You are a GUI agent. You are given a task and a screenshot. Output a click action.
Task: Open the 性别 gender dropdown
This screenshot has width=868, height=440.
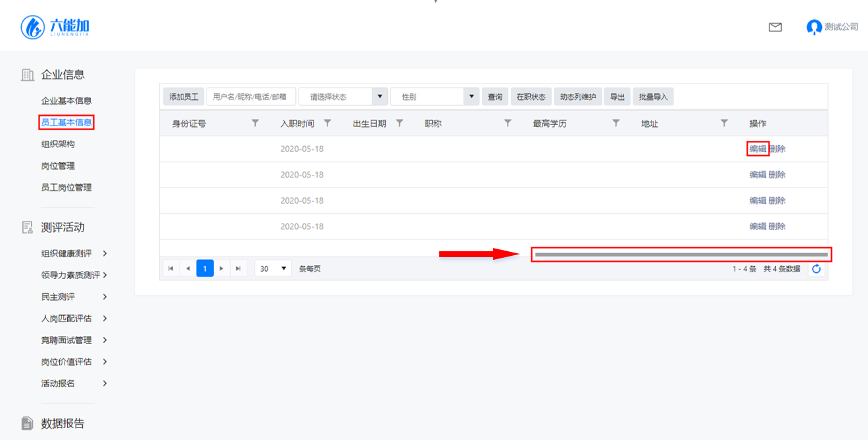click(434, 97)
